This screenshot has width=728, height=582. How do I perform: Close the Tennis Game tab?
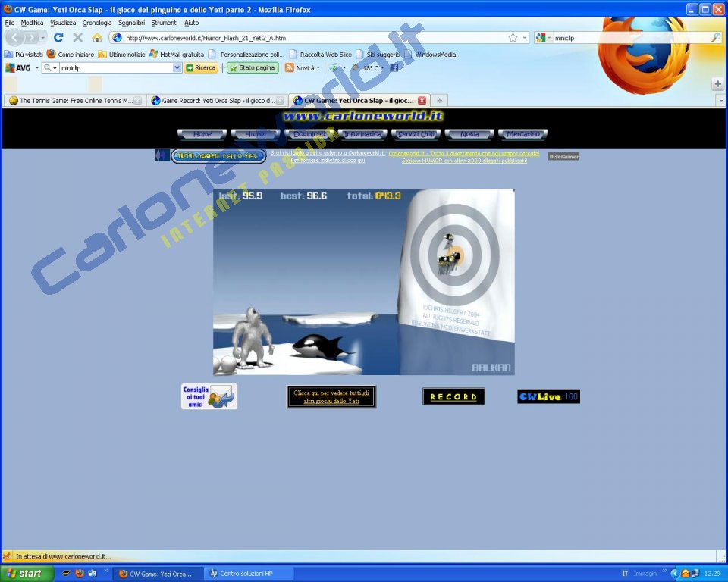pyautogui.click(x=138, y=100)
